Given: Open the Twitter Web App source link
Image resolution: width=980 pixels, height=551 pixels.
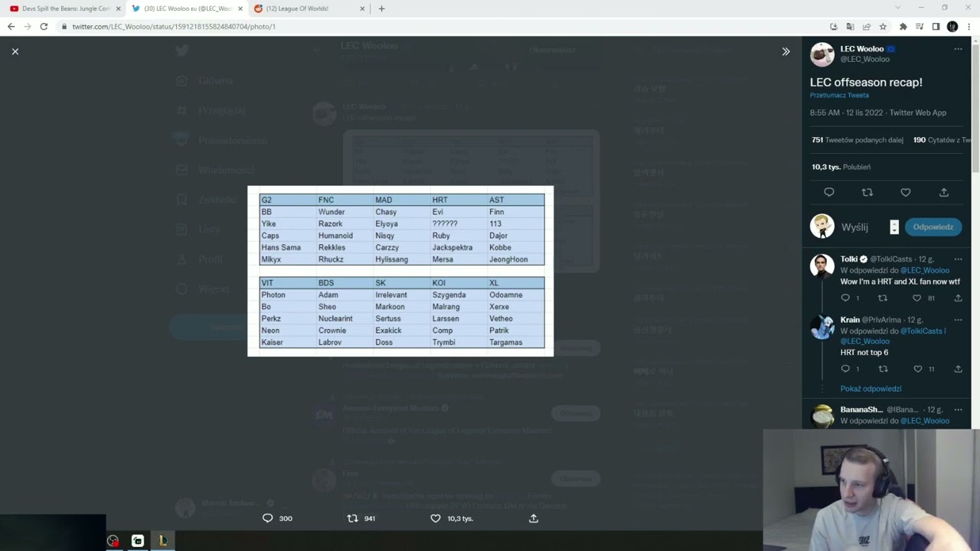Looking at the screenshot, I should click(918, 112).
